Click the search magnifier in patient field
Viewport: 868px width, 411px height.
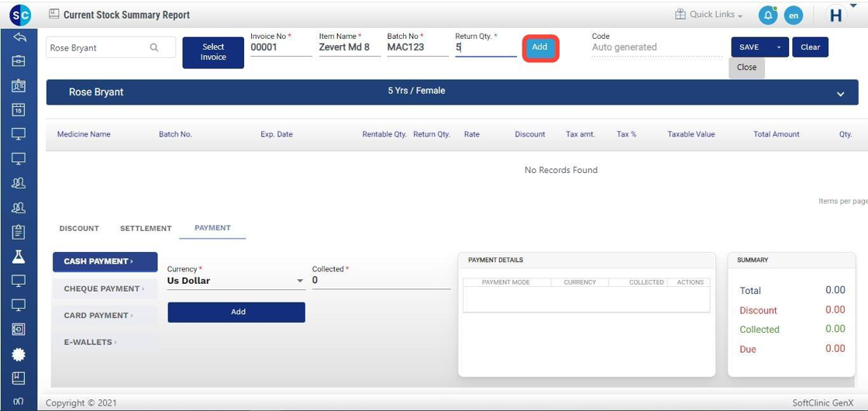(x=154, y=48)
